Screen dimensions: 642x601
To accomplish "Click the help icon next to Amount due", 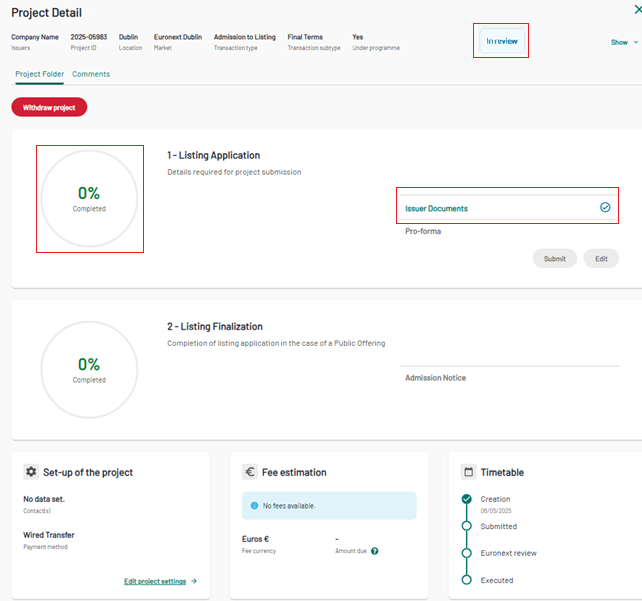I will [374, 551].
